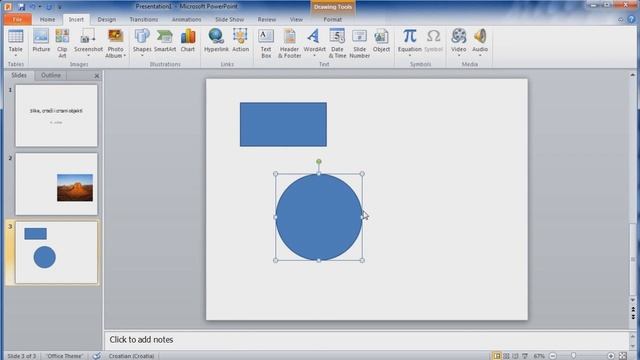The image size is (640, 360).
Task: Switch to the Home tab
Action: pyautogui.click(x=47, y=19)
